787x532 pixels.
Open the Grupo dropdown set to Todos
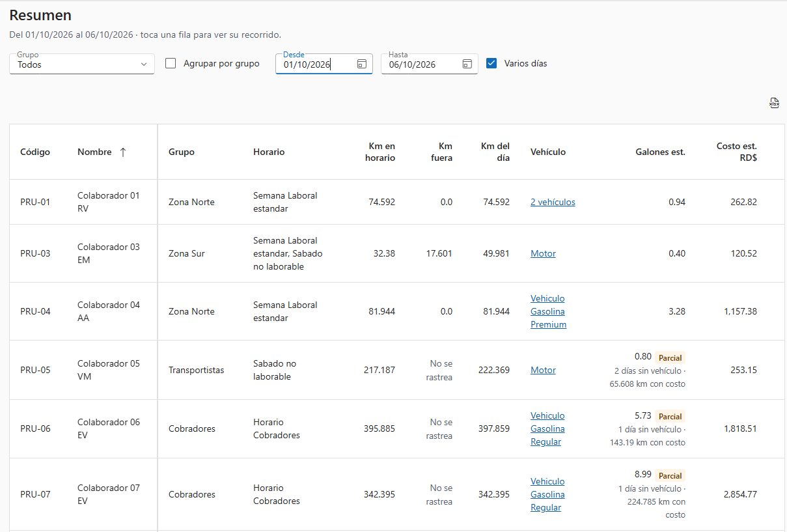click(x=82, y=64)
